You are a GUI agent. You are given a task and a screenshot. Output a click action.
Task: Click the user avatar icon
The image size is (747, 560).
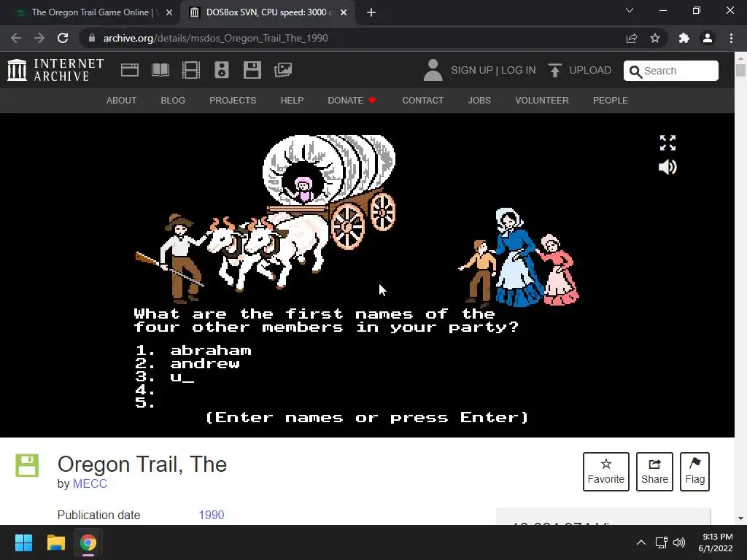pyautogui.click(x=433, y=70)
